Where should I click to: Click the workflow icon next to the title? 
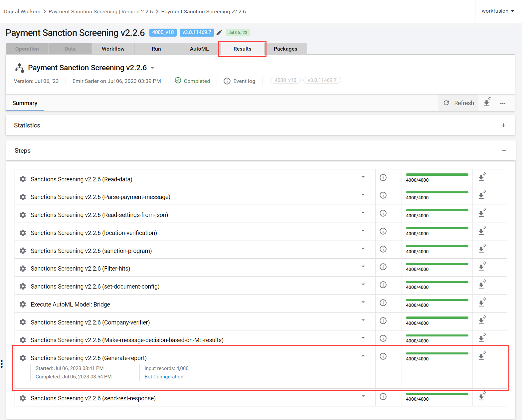click(x=19, y=68)
